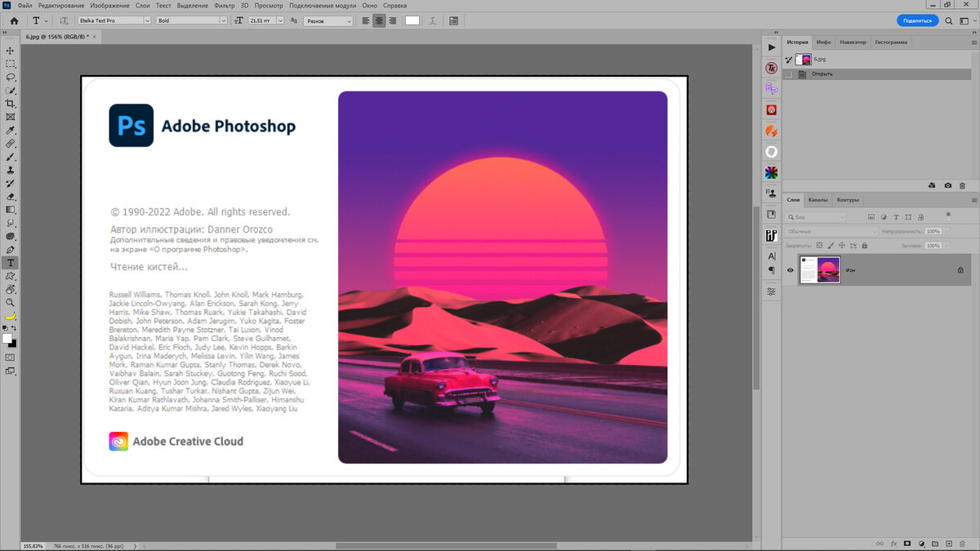Open the layer filter type dropdown Вид
Screen dimensions: 980x551
(816, 217)
